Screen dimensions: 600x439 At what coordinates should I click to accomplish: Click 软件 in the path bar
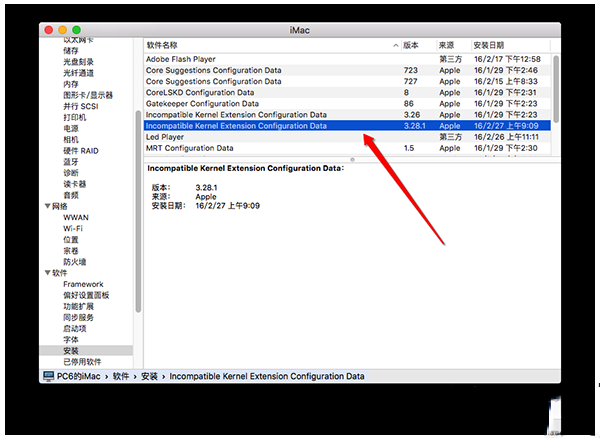point(121,376)
